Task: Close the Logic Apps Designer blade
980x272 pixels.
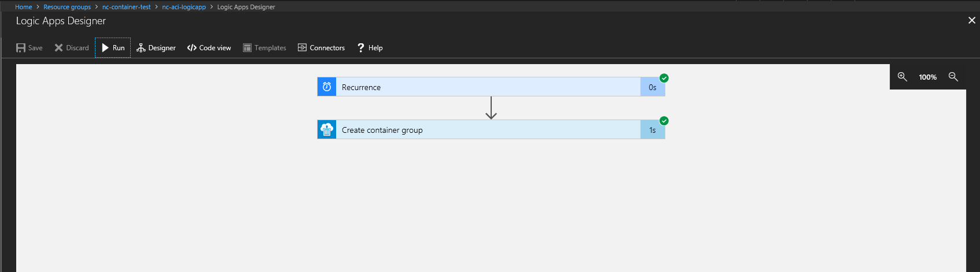Action: 972,20
